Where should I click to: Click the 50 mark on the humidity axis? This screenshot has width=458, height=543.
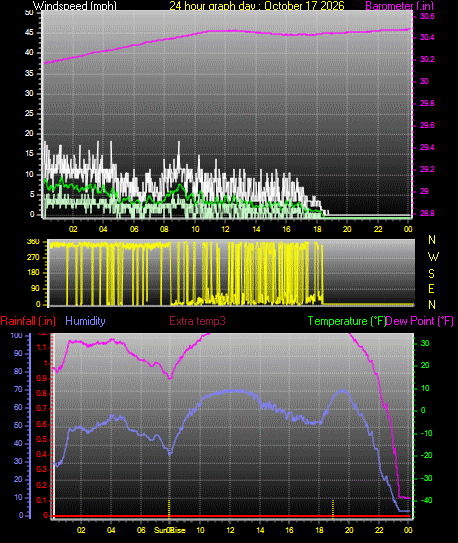pos(18,425)
